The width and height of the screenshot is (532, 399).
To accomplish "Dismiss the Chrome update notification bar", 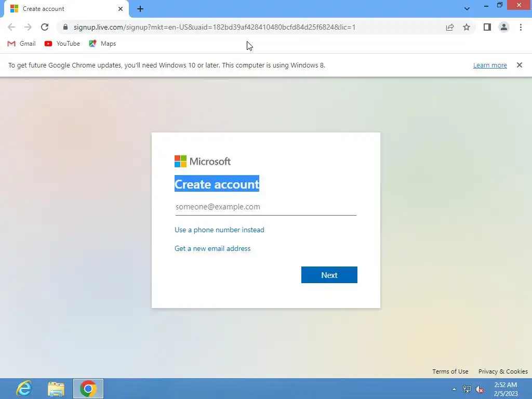I will [x=519, y=65].
